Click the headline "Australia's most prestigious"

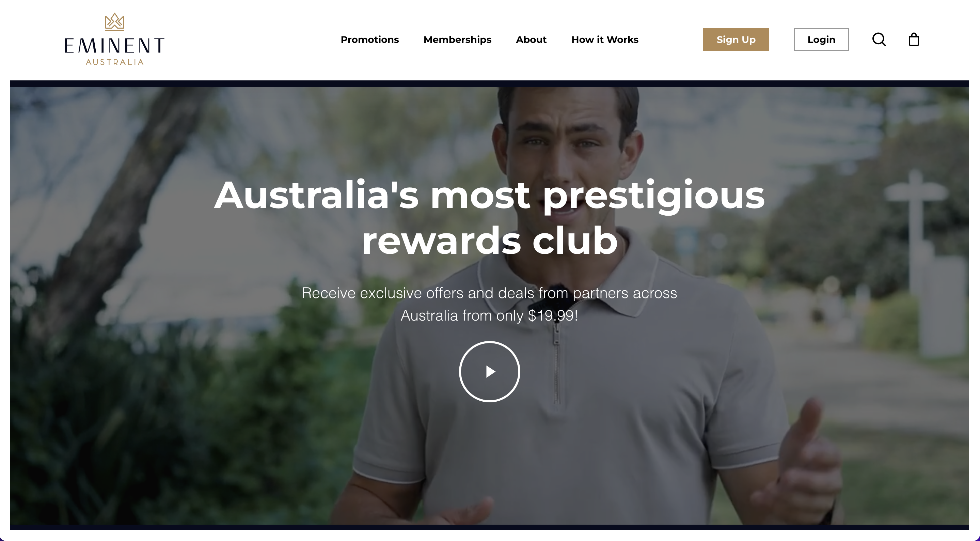coord(489,195)
